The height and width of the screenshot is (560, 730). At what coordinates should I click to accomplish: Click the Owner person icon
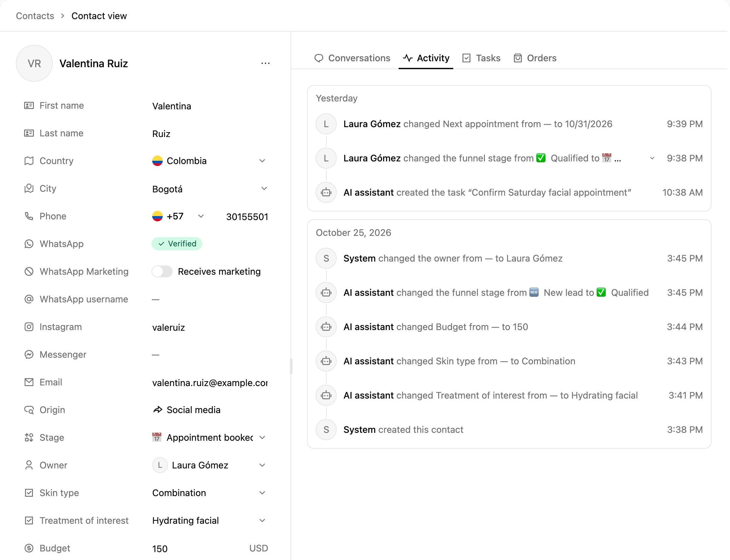(29, 465)
